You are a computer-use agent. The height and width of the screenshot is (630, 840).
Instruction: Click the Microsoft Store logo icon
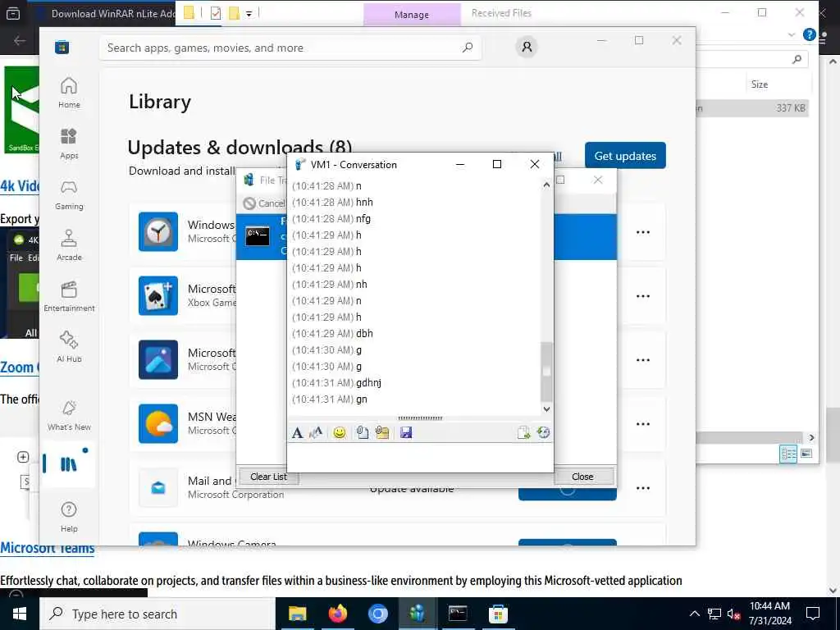coord(62,47)
